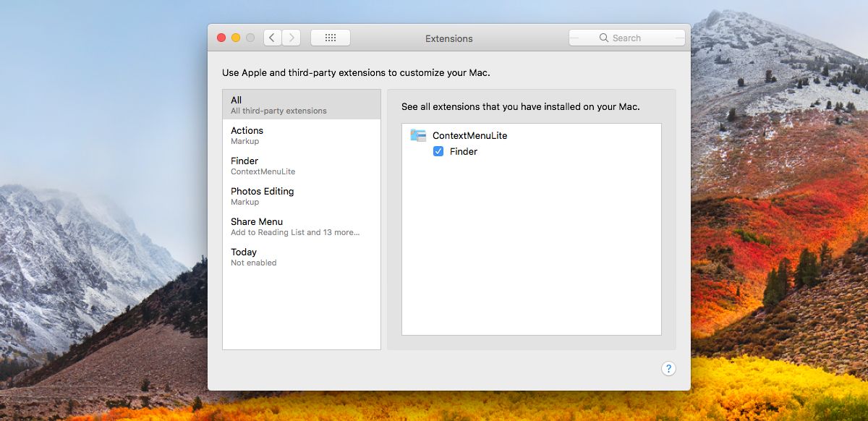Viewport: 868px width, 421px height.
Task: Go back with the left arrow button
Action: [273, 38]
